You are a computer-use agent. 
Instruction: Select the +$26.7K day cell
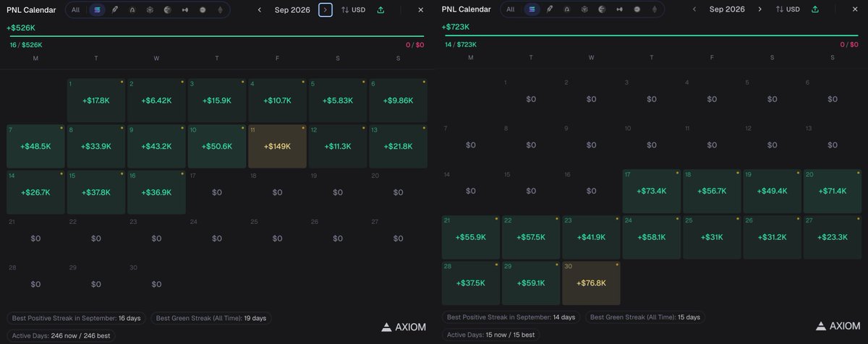(x=35, y=192)
